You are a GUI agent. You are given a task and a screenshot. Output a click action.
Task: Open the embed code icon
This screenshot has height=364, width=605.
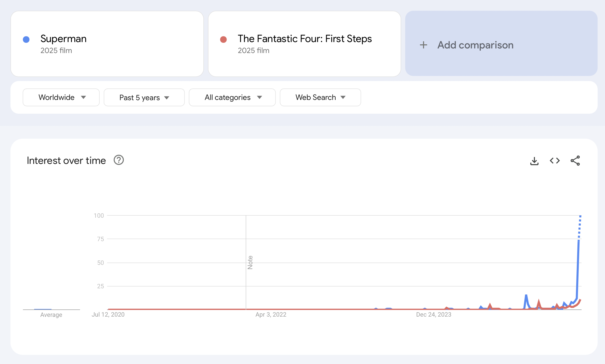pos(555,161)
